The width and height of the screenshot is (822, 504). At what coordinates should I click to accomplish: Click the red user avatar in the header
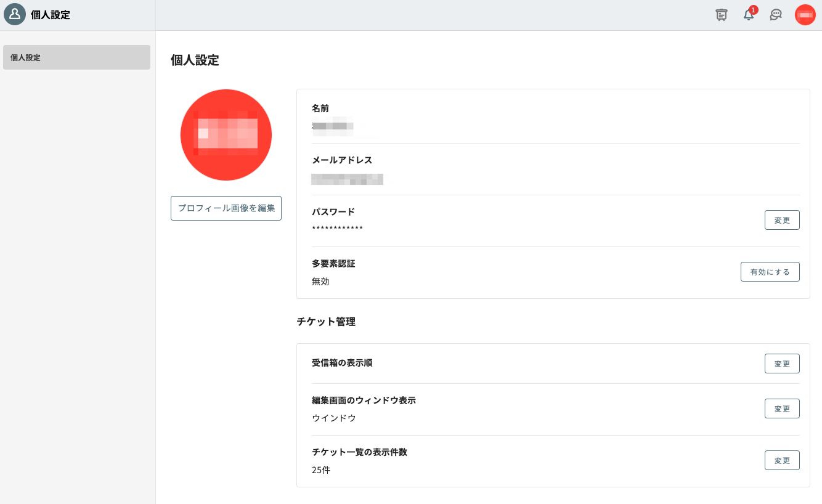(x=805, y=15)
